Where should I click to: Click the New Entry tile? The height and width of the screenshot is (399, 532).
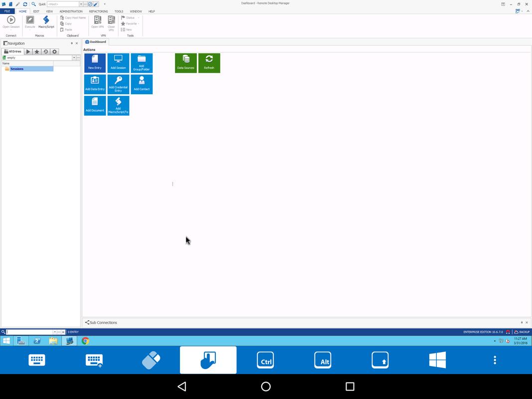point(95,63)
